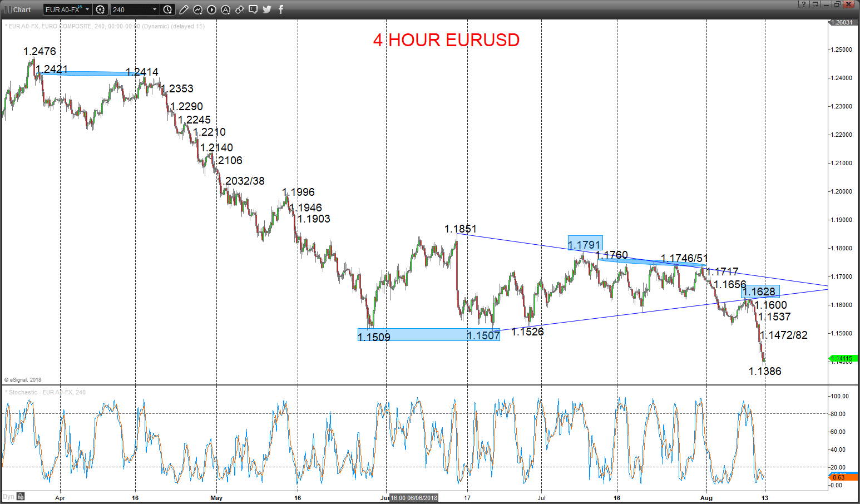Select the 1.1791 highlighted resistance label

pos(585,245)
